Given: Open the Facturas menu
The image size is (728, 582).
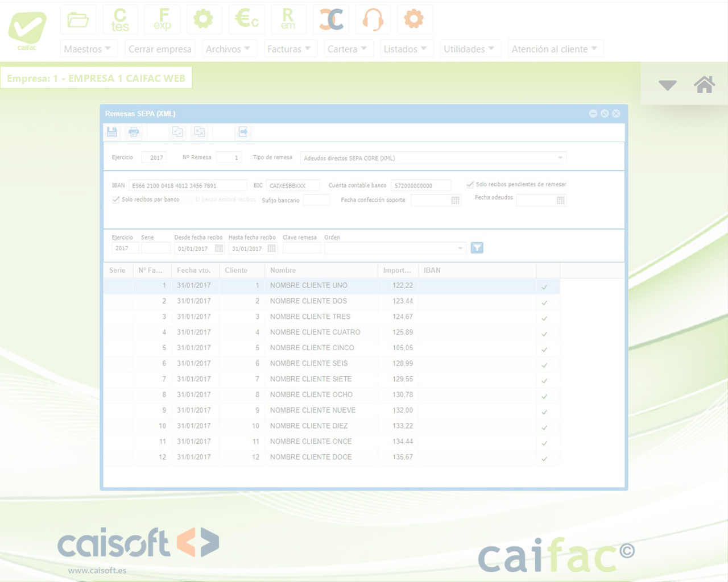Looking at the screenshot, I should tap(289, 49).
